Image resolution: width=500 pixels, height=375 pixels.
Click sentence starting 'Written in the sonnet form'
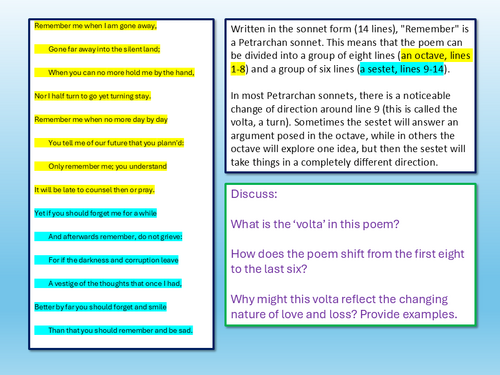pos(350,36)
